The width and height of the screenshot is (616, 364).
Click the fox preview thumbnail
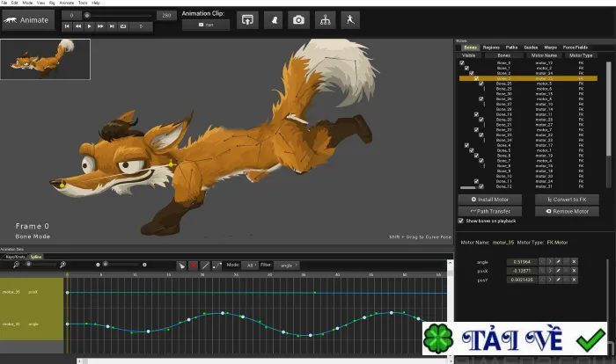pyautogui.click(x=45, y=59)
